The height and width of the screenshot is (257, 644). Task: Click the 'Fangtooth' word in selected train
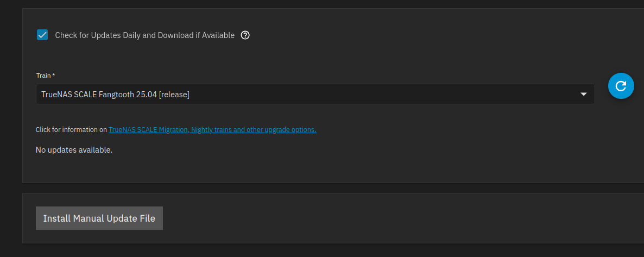116,95
